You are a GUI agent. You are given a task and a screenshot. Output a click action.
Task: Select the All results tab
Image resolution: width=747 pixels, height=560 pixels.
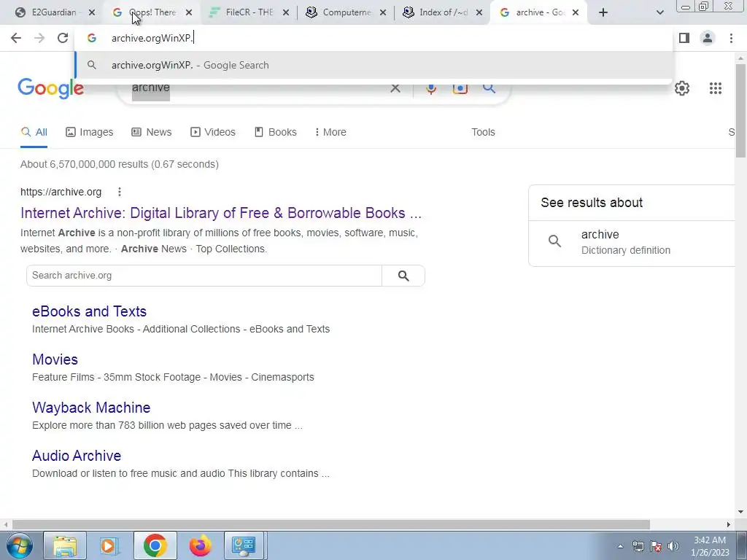pyautogui.click(x=34, y=133)
